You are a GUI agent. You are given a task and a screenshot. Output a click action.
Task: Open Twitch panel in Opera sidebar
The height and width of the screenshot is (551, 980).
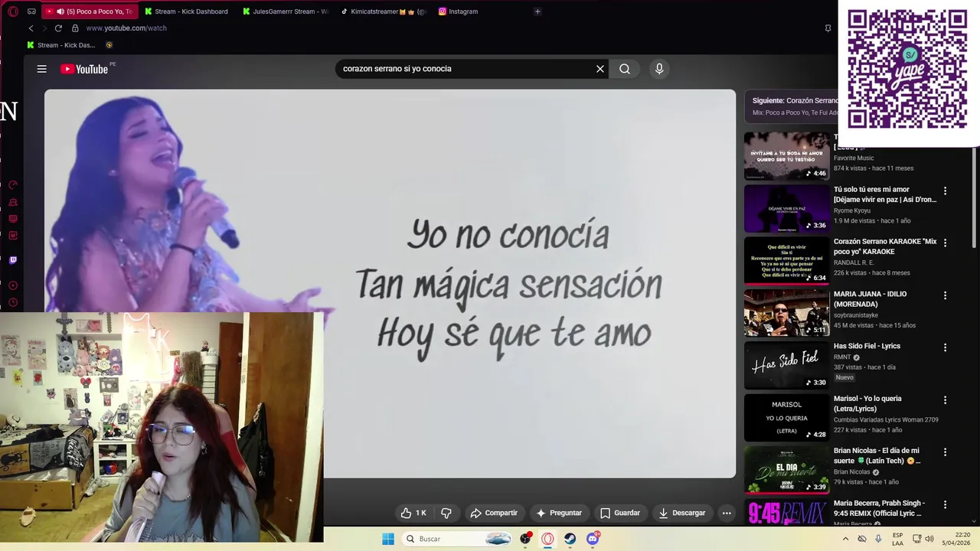[13, 260]
